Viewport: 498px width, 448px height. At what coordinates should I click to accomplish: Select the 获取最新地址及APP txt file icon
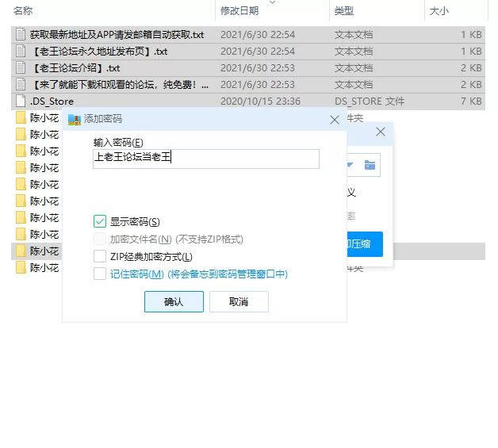[x=21, y=35]
